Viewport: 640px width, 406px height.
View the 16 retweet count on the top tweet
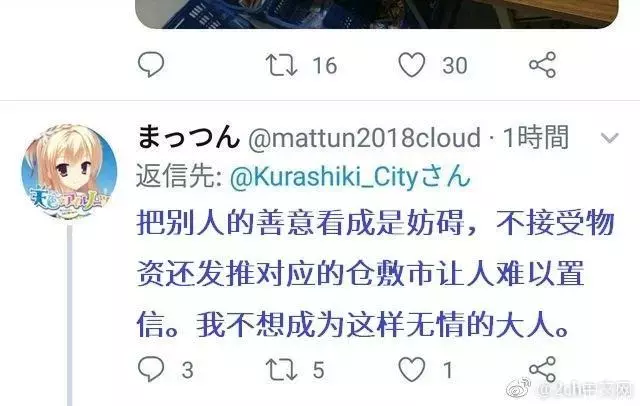pyautogui.click(x=325, y=65)
